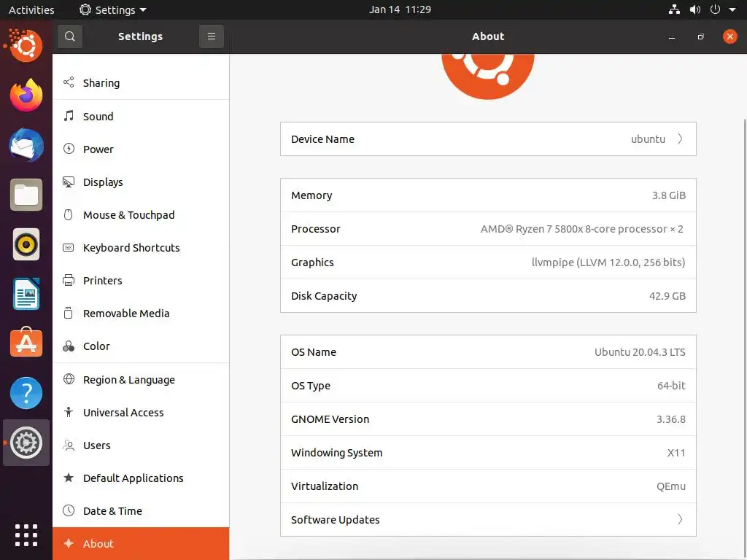747x560 pixels.
Task: Click the Processor value AMD Ryzen 7 5800x
Action: click(x=581, y=229)
